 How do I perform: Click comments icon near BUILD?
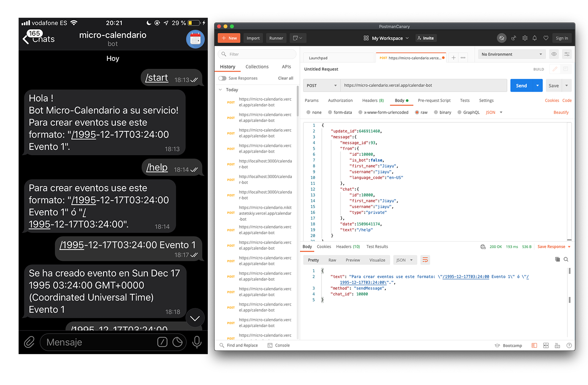click(565, 69)
